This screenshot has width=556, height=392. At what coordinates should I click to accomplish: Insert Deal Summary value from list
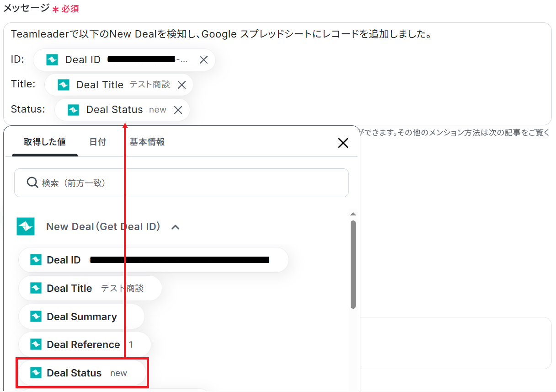pyautogui.click(x=81, y=317)
